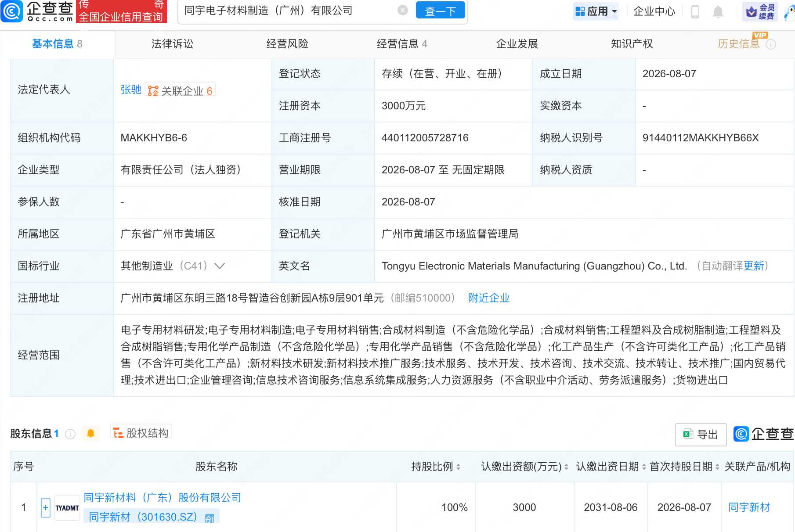Go to the 知识产权 tab

[632, 44]
